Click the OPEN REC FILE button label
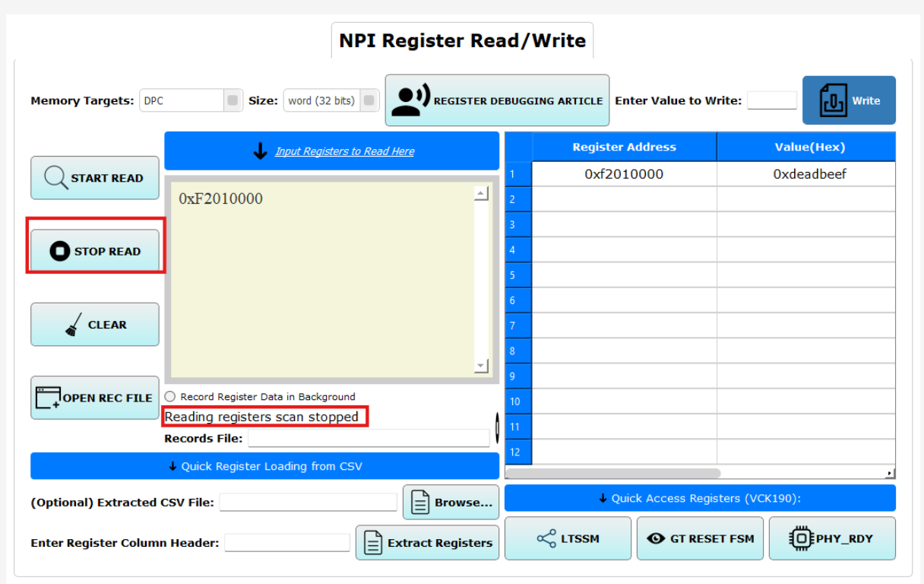The height and width of the screenshot is (584, 924). (x=107, y=398)
